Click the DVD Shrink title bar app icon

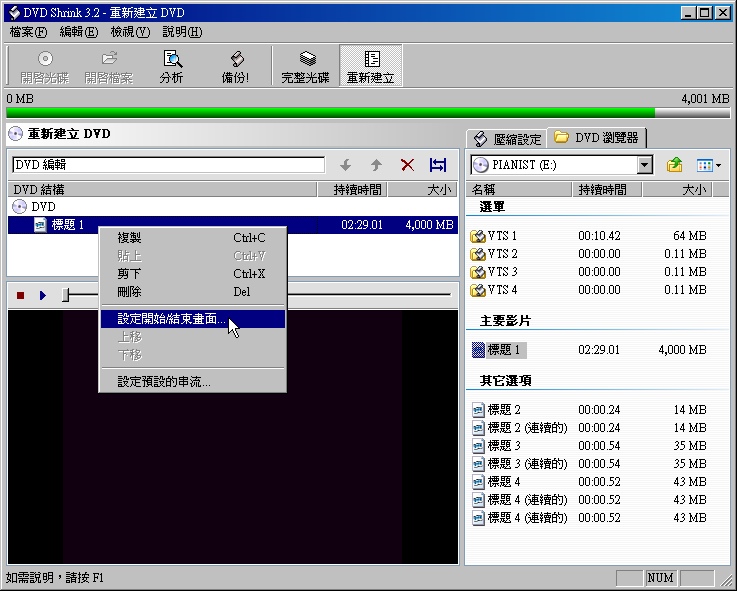15,13
